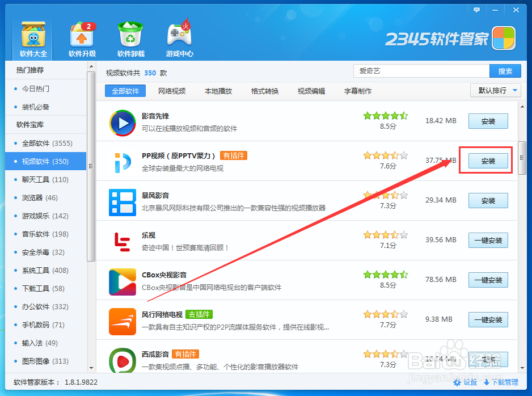Click the 去插件 badge on 风行网络电视

(x=199, y=314)
